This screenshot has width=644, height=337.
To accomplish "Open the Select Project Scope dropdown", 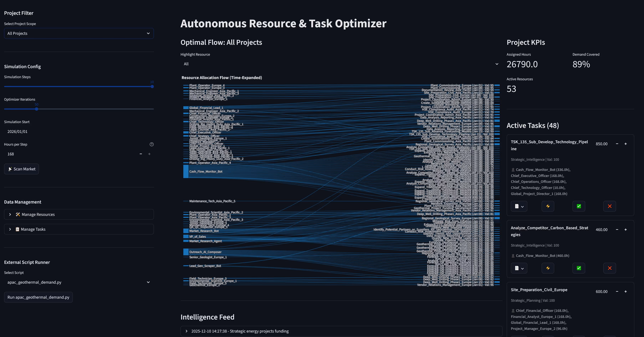I will (79, 34).
